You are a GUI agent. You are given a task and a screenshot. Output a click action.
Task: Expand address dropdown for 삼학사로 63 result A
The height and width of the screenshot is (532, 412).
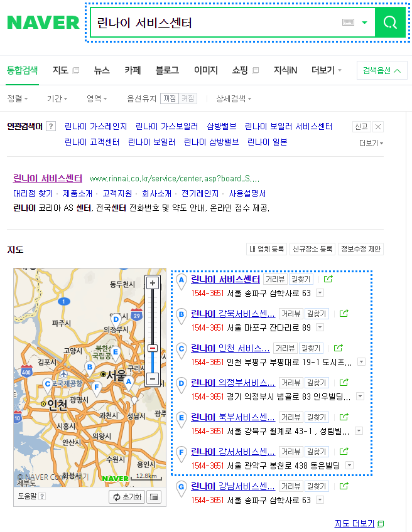[320, 293]
